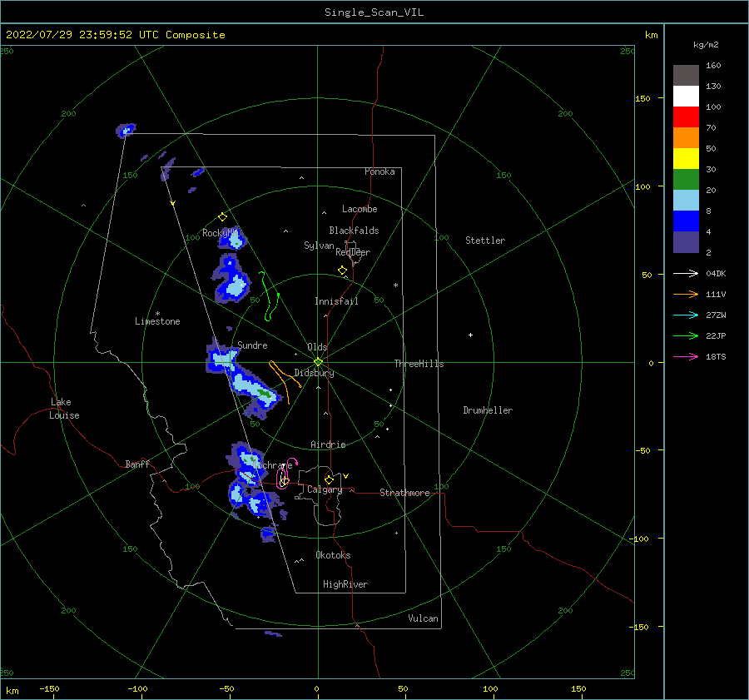Click the Lake Louise label
This screenshot has height=700, width=749.
click(x=64, y=409)
